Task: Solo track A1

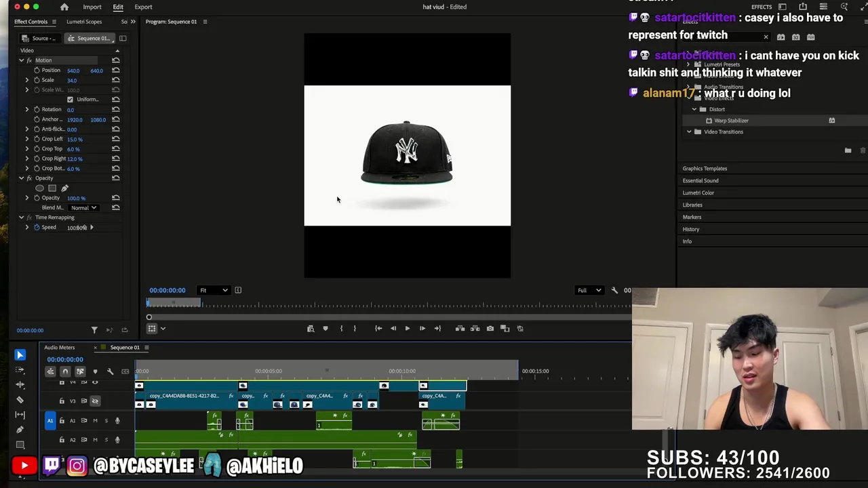Action: click(x=106, y=421)
